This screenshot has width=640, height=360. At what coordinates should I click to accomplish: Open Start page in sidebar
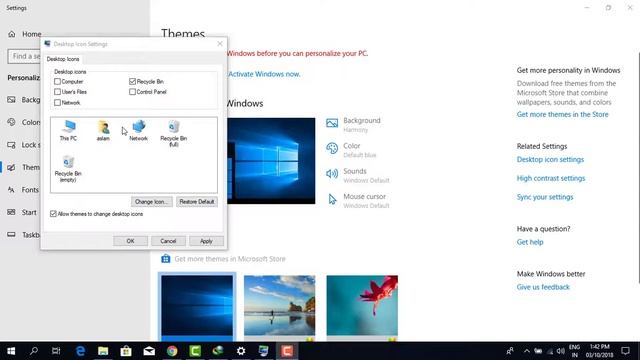22,212
